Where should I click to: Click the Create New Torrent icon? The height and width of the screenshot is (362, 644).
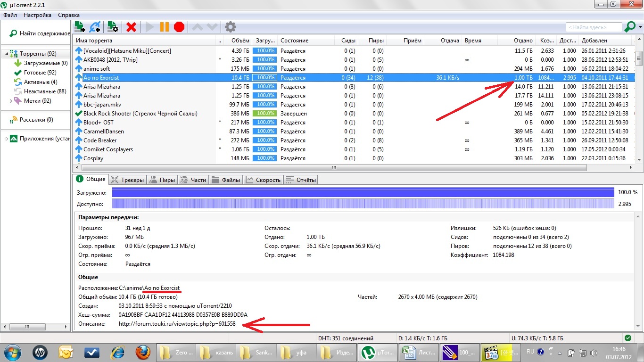coord(113,27)
